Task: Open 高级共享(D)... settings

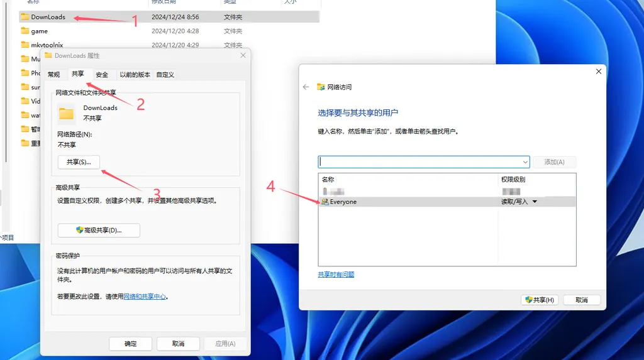Action: pyautogui.click(x=99, y=231)
